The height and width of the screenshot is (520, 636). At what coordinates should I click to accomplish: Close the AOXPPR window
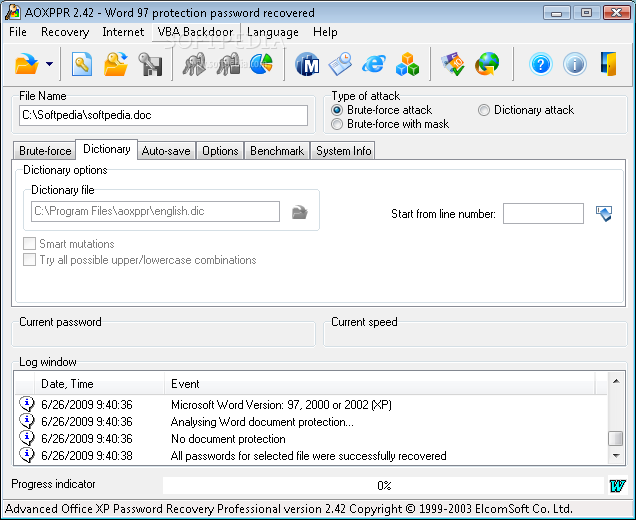coord(616,13)
